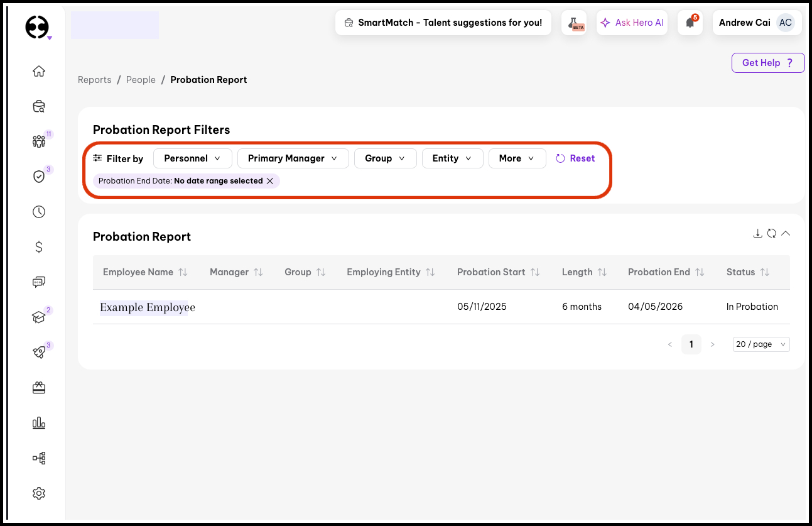Open the Primary Manager filter dropdown
The image size is (812, 526).
coord(293,158)
